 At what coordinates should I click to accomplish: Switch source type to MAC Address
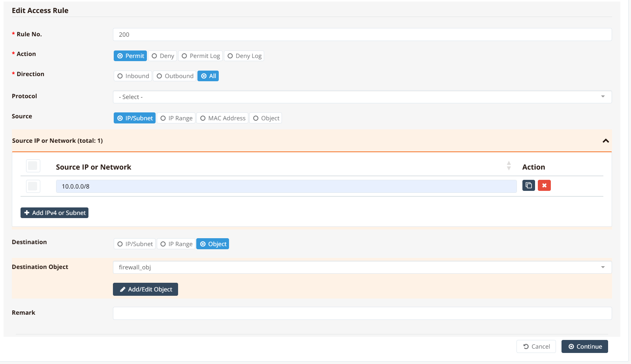tap(223, 118)
